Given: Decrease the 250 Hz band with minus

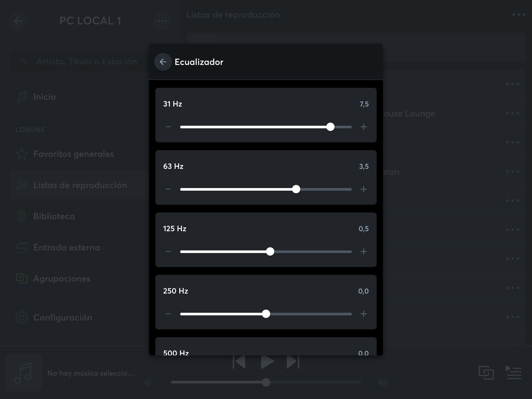Looking at the screenshot, I should (x=168, y=314).
